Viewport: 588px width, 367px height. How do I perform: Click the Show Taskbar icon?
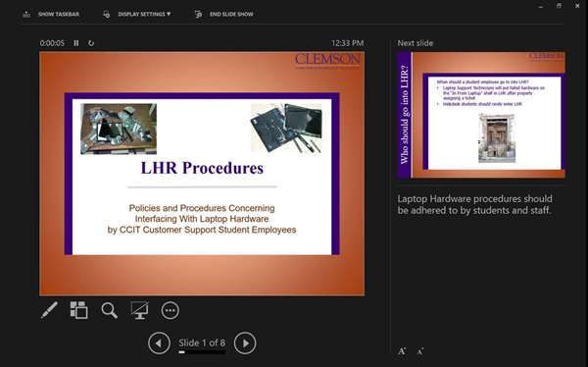26,15
